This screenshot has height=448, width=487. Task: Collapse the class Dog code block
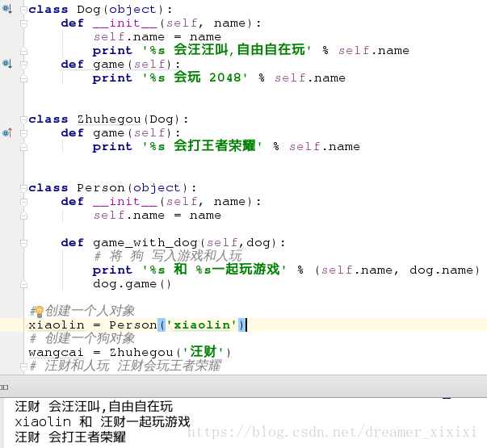tap(23, 10)
